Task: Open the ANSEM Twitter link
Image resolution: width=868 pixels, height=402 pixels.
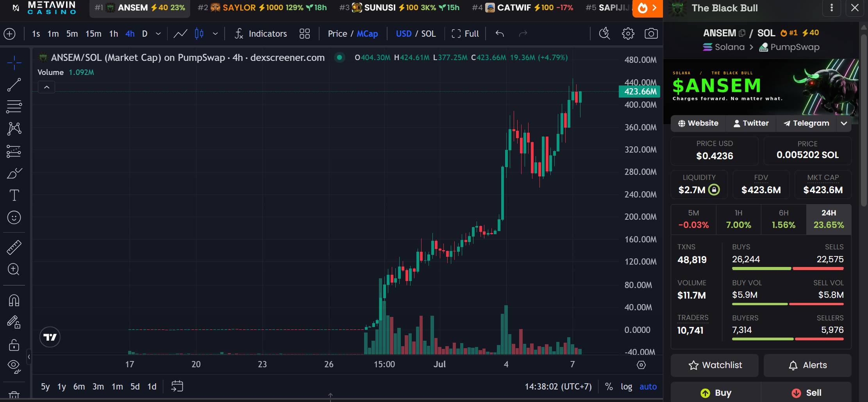Action: [751, 123]
